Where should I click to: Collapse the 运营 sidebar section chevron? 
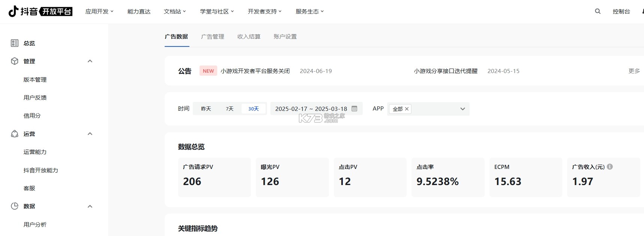pyautogui.click(x=90, y=134)
